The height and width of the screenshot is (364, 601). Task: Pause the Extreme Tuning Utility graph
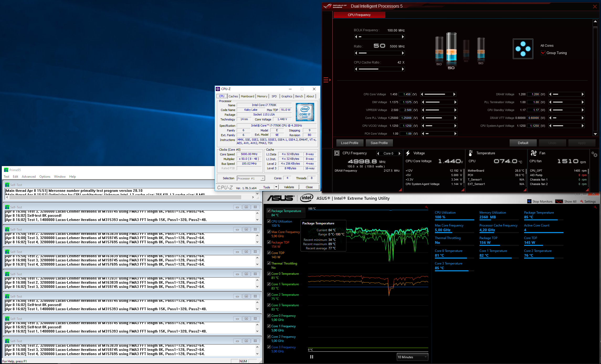(x=312, y=357)
